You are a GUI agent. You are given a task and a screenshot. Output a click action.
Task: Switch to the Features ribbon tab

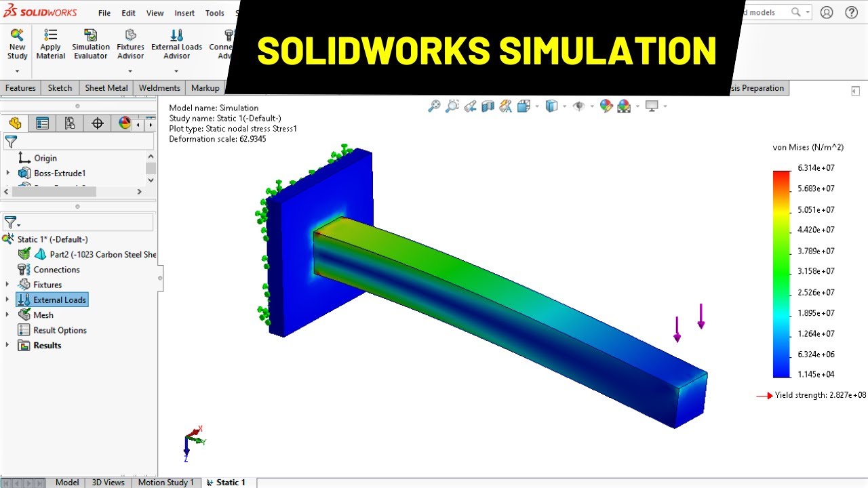(x=20, y=88)
